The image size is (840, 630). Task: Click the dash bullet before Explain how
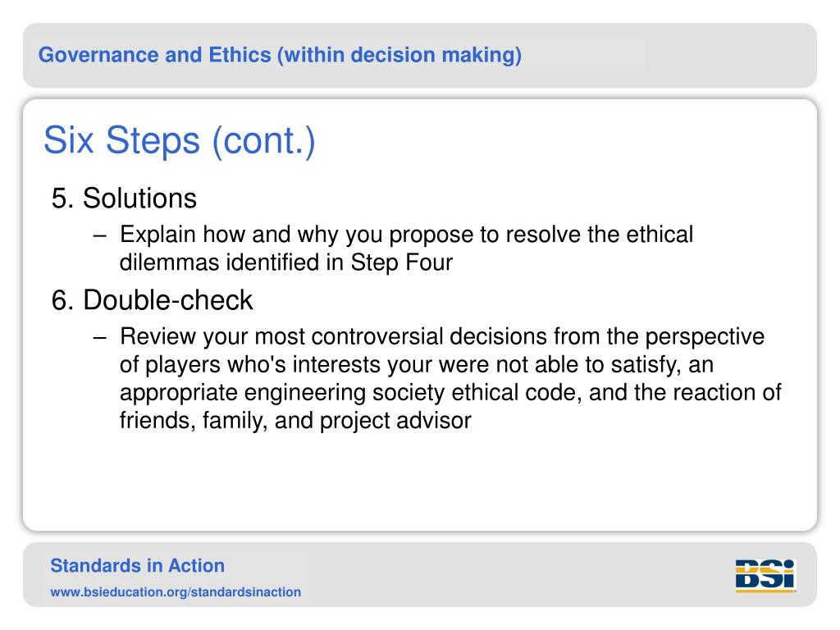[x=99, y=235]
